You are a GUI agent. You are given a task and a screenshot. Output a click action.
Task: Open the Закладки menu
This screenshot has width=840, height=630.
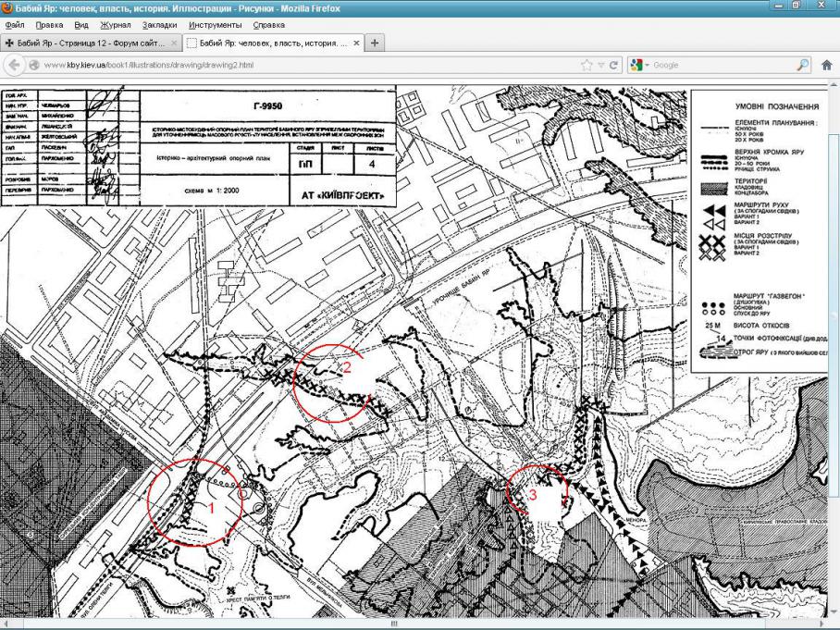159,25
